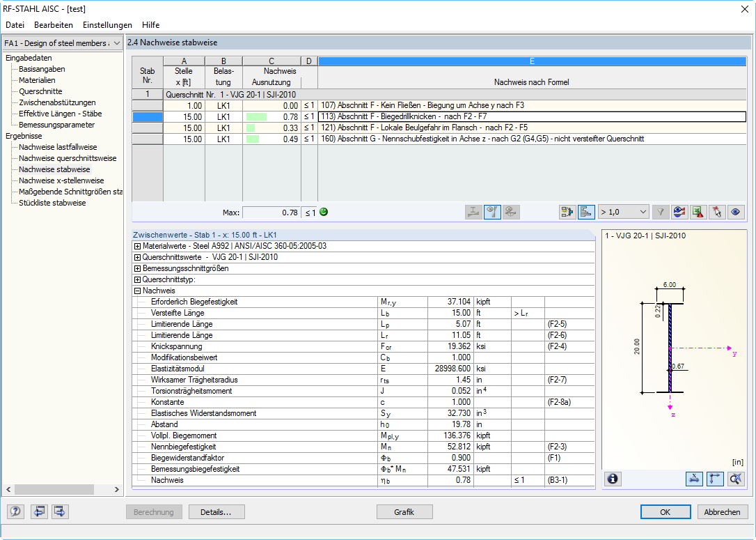Open the cross-section info dialog
Screen dimensions: 756x540
point(612,479)
